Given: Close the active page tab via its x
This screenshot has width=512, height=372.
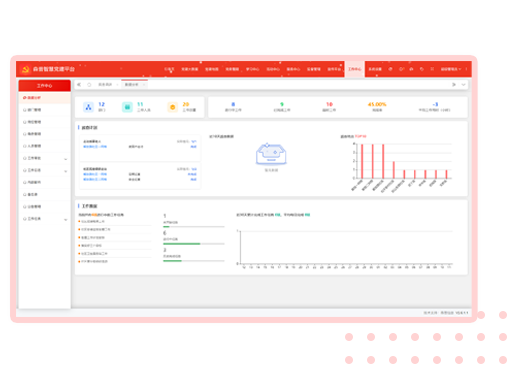Looking at the screenshot, I should pos(144,85).
